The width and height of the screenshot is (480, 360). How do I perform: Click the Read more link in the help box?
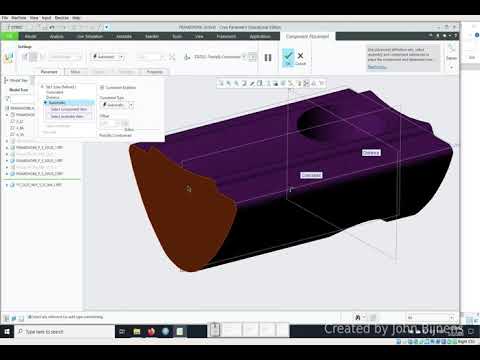(x=377, y=67)
